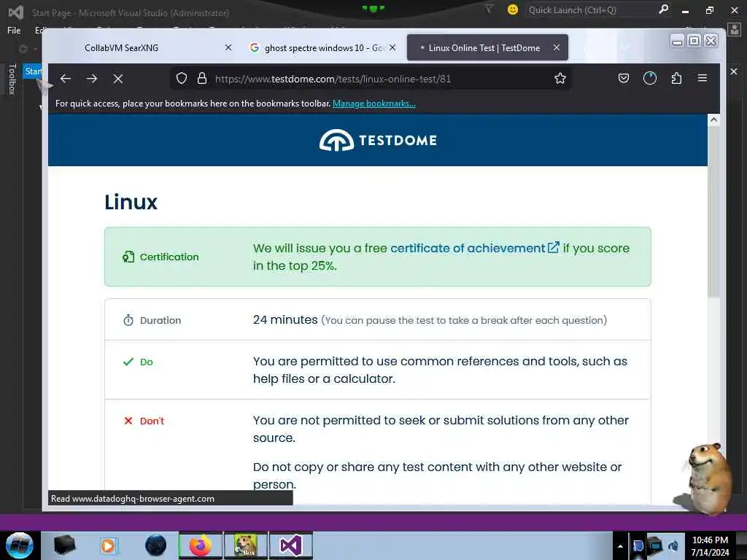The width and height of the screenshot is (747, 560).
Task: Click the volume speaker tray icon
Action: 673,545
